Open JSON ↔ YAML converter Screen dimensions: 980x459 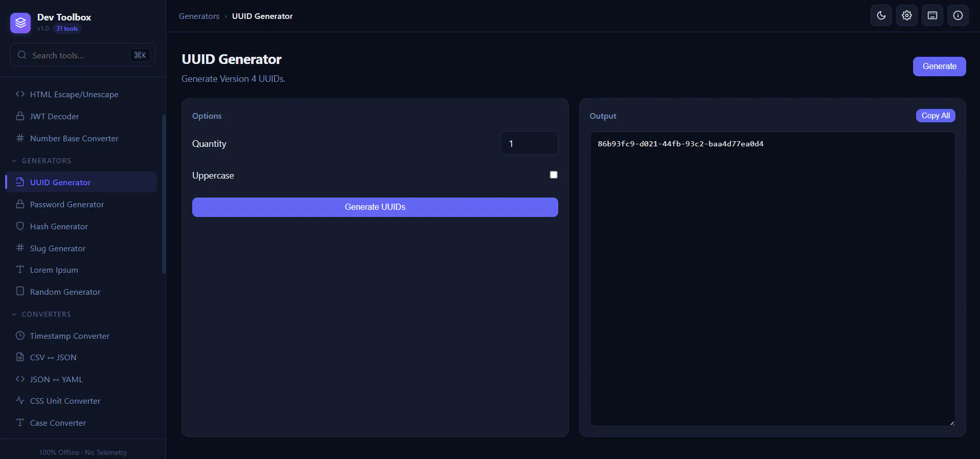[x=81, y=379]
